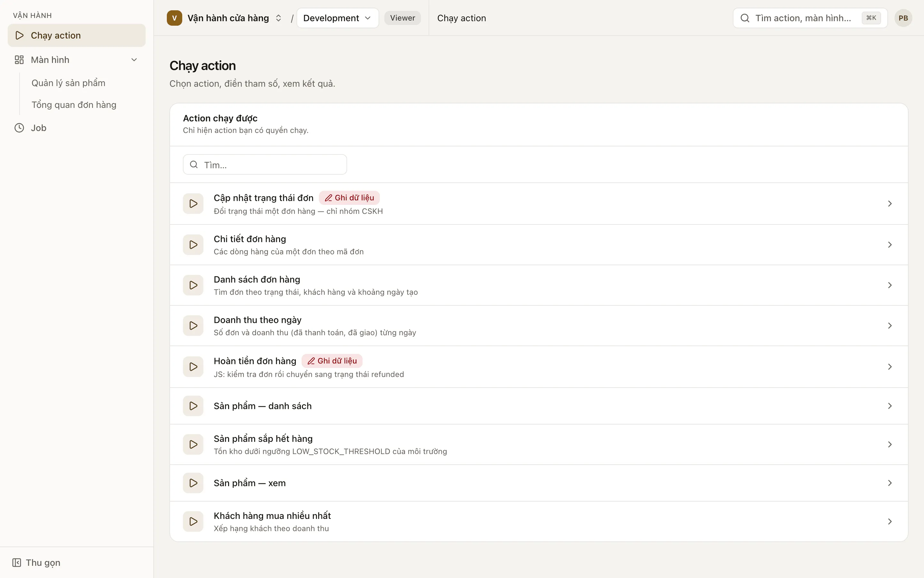Viewport: 924px width, 578px height.
Task: Click Danh sách đơn hàng title text
Action: click(257, 279)
